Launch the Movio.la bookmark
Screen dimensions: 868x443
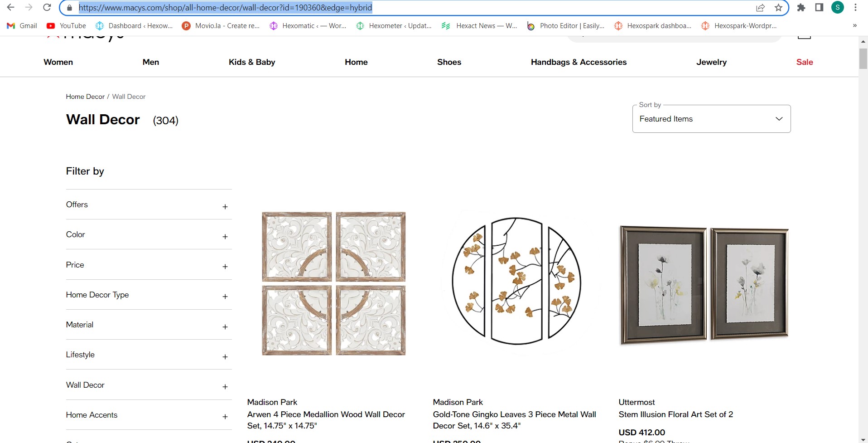pyautogui.click(x=221, y=26)
